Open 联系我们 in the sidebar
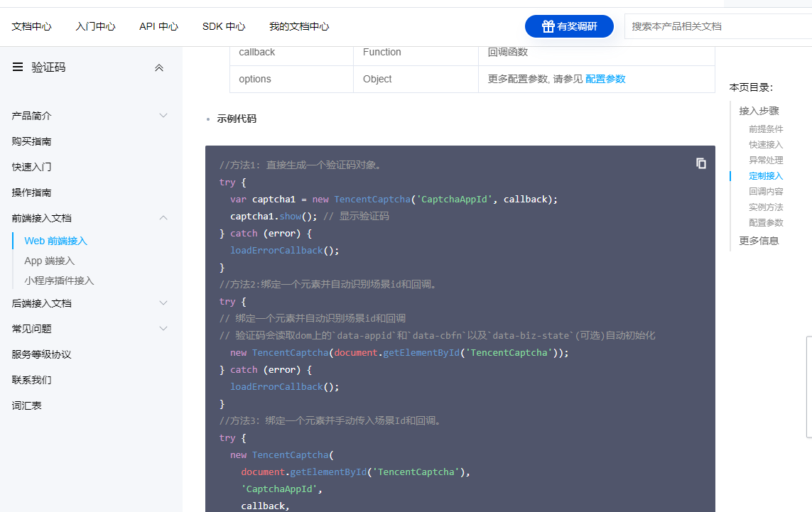Image resolution: width=812 pixels, height=512 pixels. point(31,380)
